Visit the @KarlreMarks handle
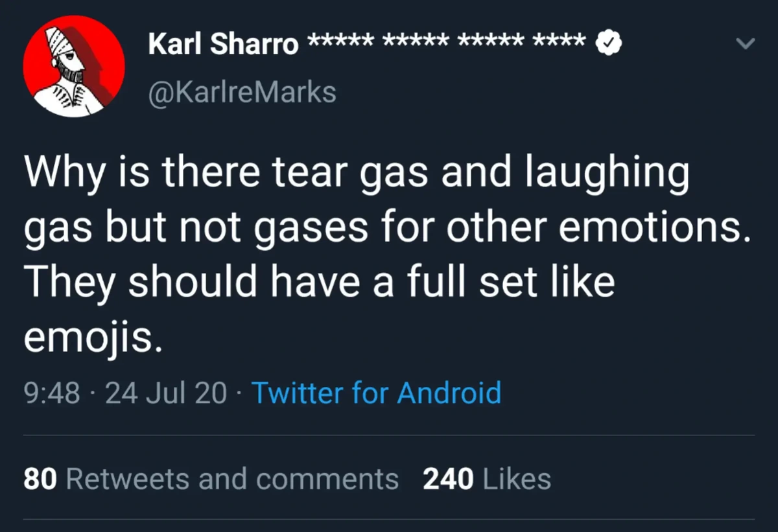Viewport: 778px width, 532px height. coord(242,91)
